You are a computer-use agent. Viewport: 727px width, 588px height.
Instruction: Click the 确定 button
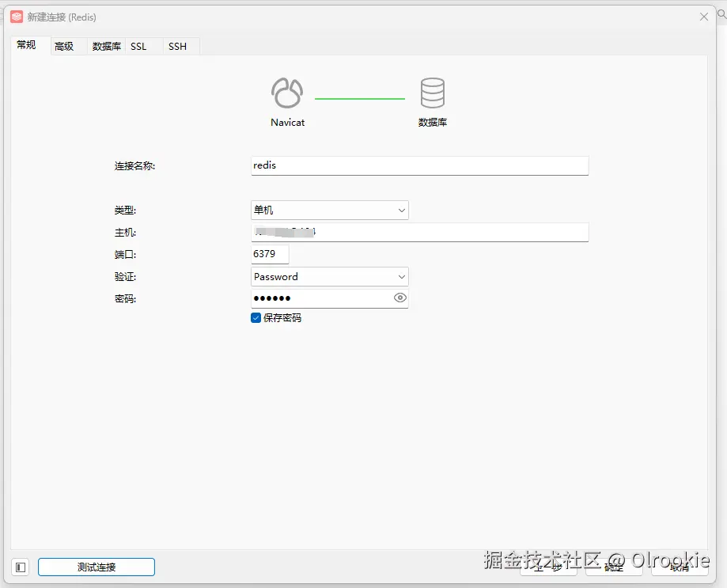point(614,567)
